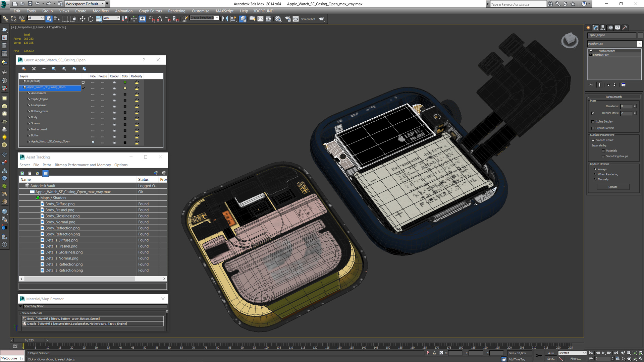Enable Explicit Normals checkbox
Viewport: 644px width, 362px height.
593,128
